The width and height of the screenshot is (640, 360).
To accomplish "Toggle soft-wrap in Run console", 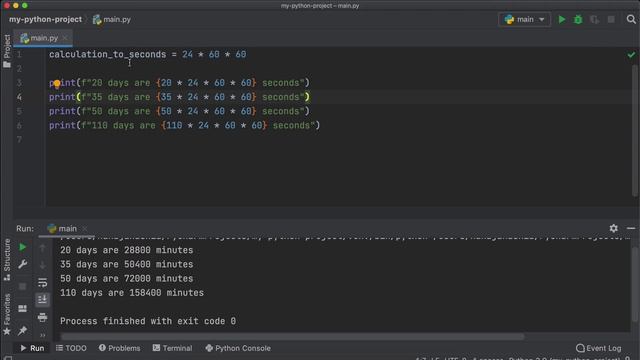I will pos(42,282).
